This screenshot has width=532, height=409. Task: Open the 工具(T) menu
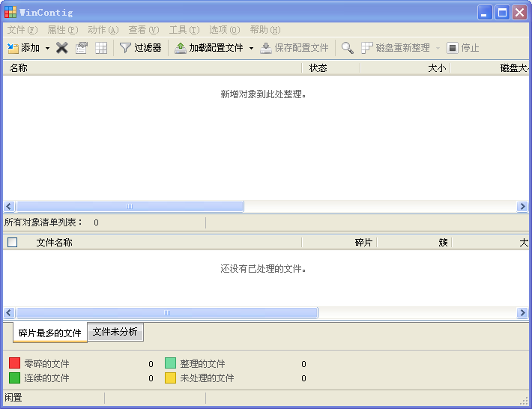[184, 30]
